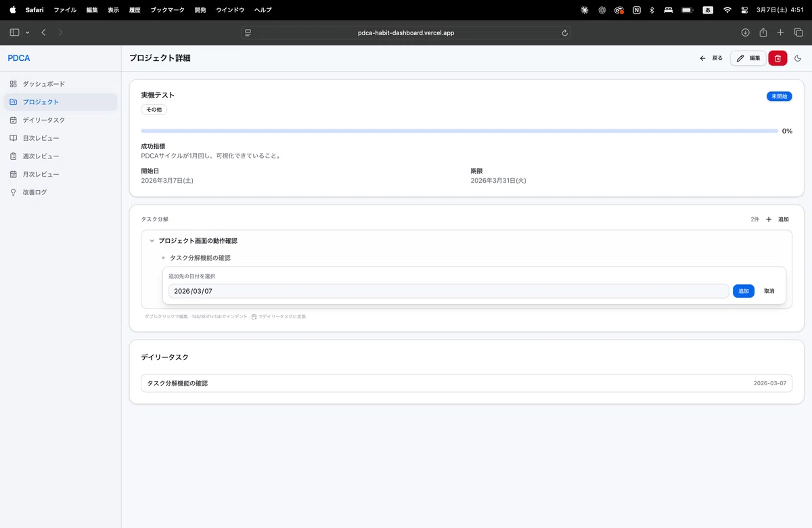Select the タスク分解機能の確認 subtask in tree
Viewport: 812px width, 528px height.
coord(200,258)
